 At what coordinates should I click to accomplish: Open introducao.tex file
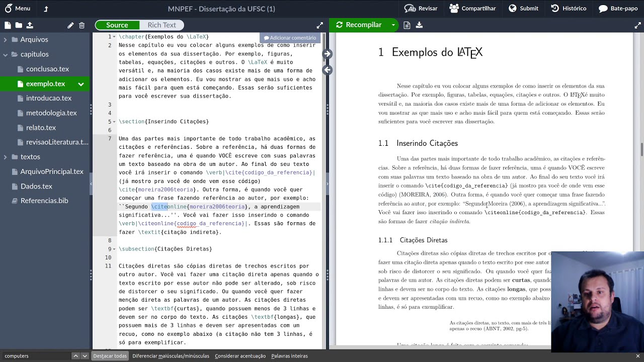tap(49, 98)
